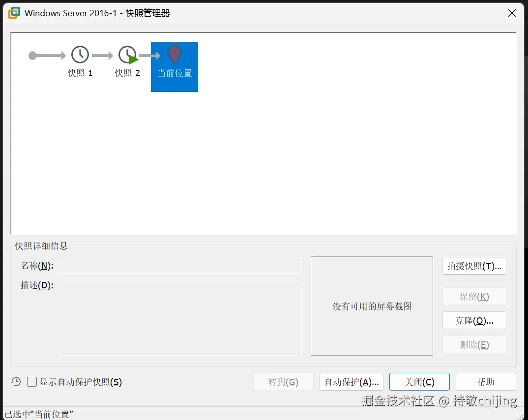The image size is (528, 420).
Task: Focus the 名称(N) input field
Action: (x=179, y=266)
